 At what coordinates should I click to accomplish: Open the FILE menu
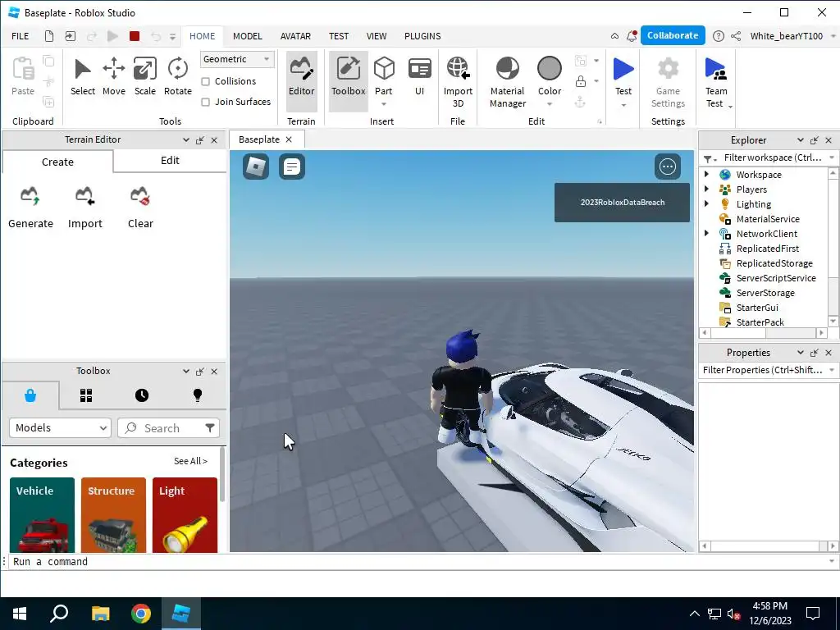(x=21, y=36)
